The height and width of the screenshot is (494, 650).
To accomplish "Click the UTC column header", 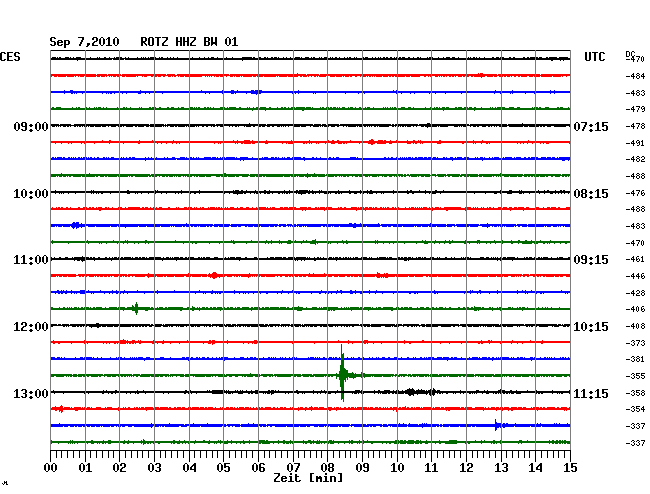I will click(594, 57).
